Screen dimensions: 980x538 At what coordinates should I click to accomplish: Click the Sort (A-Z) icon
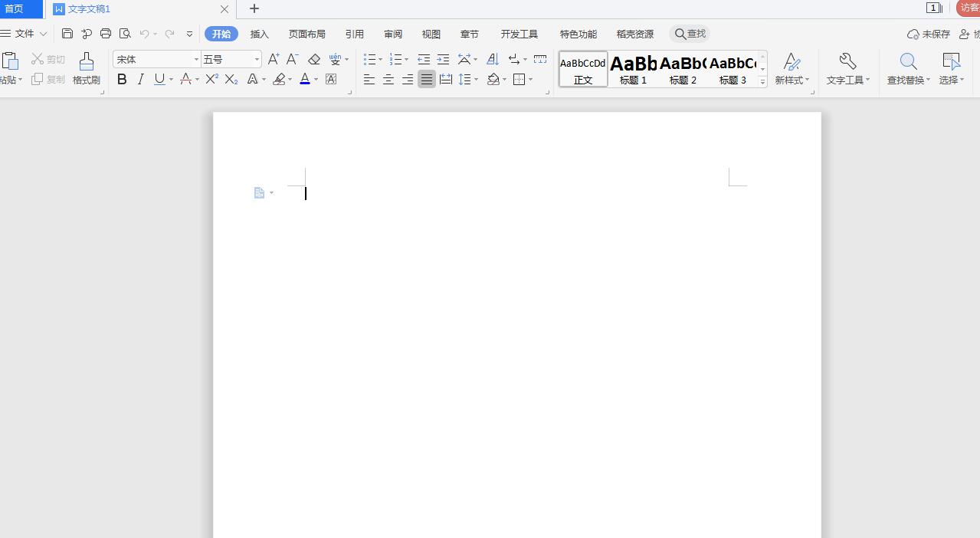pyautogui.click(x=493, y=59)
